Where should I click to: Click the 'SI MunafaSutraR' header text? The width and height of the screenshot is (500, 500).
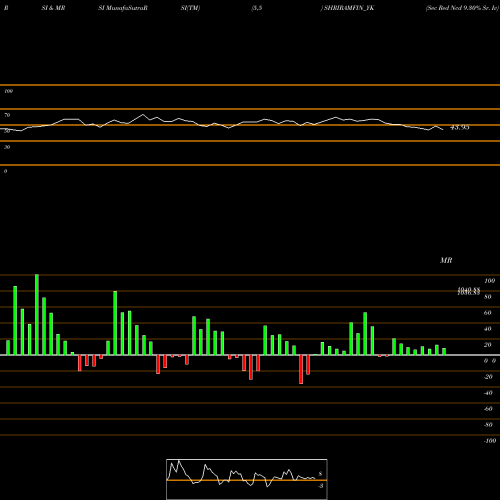coord(123,8)
